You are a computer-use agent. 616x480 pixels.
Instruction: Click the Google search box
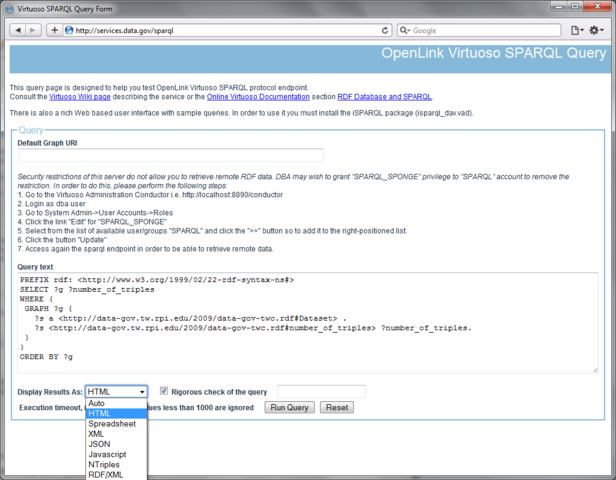coord(479,30)
